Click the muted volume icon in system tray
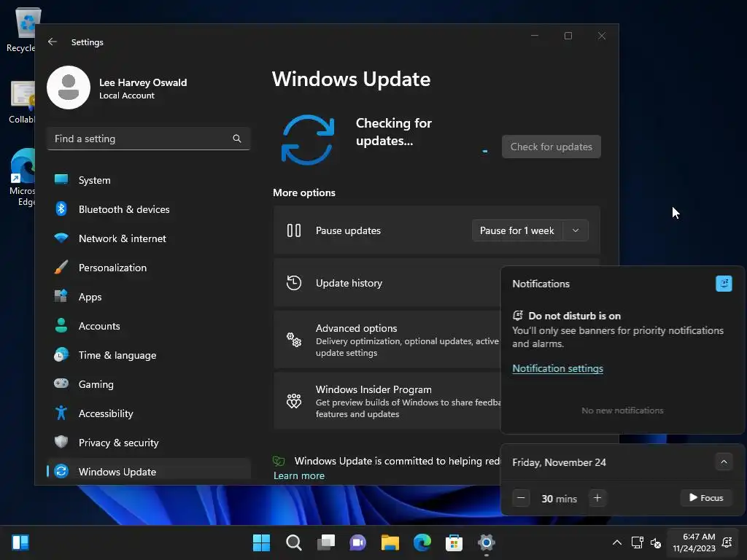 (x=656, y=542)
